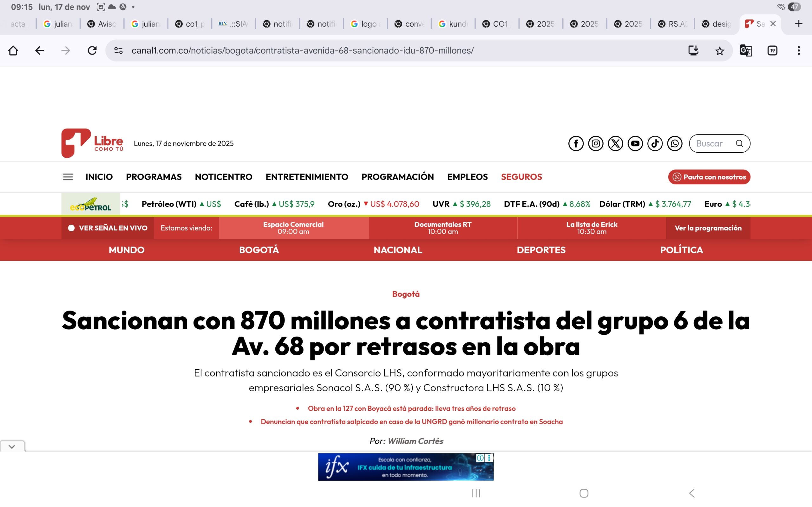Viewport: 812px width, 507px height.
Task: Click the search magnifier in Buscar field
Action: point(740,143)
